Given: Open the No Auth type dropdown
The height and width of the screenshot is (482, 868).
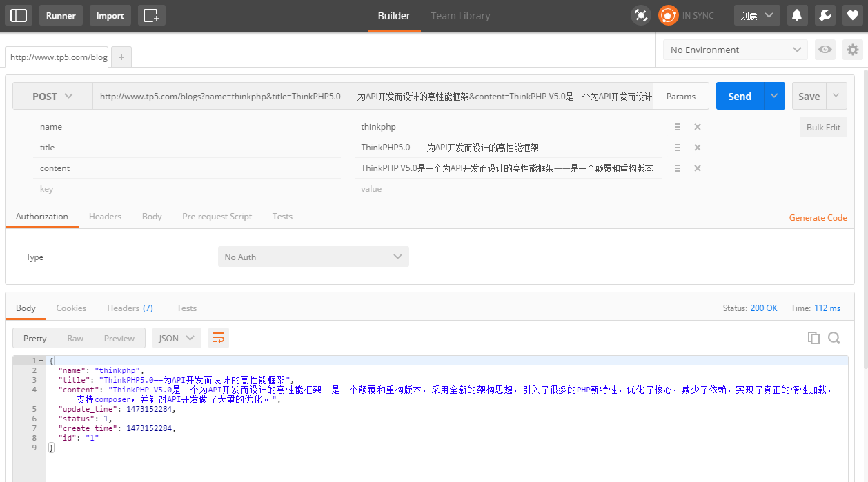Looking at the screenshot, I should pyautogui.click(x=313, y=257).
